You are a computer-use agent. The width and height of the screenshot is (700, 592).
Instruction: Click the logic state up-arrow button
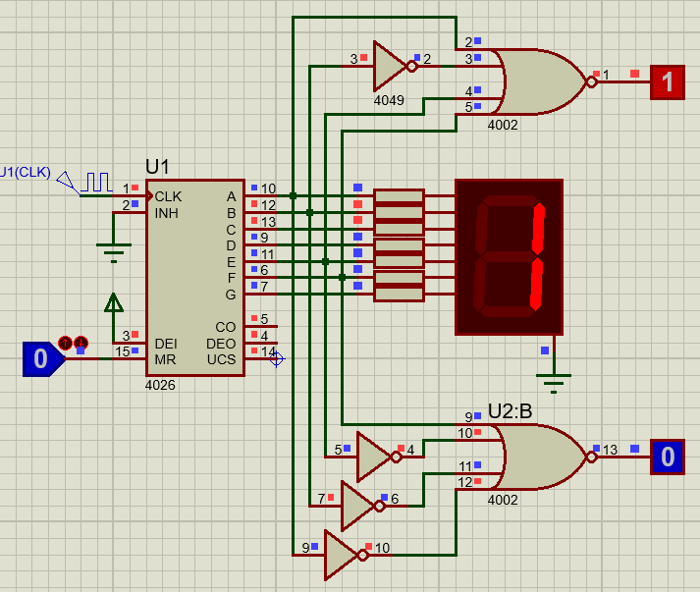coord(66,343)
